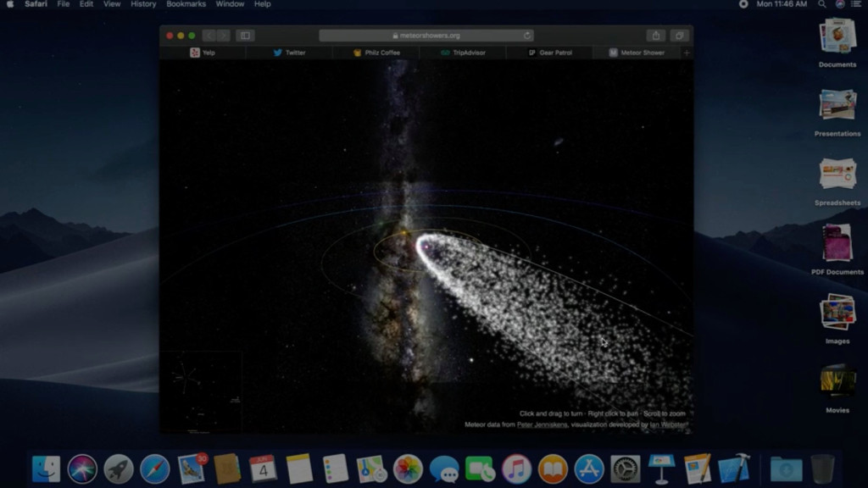
Task: Click the Safari forward arrow button
Action: pos(223,36)
